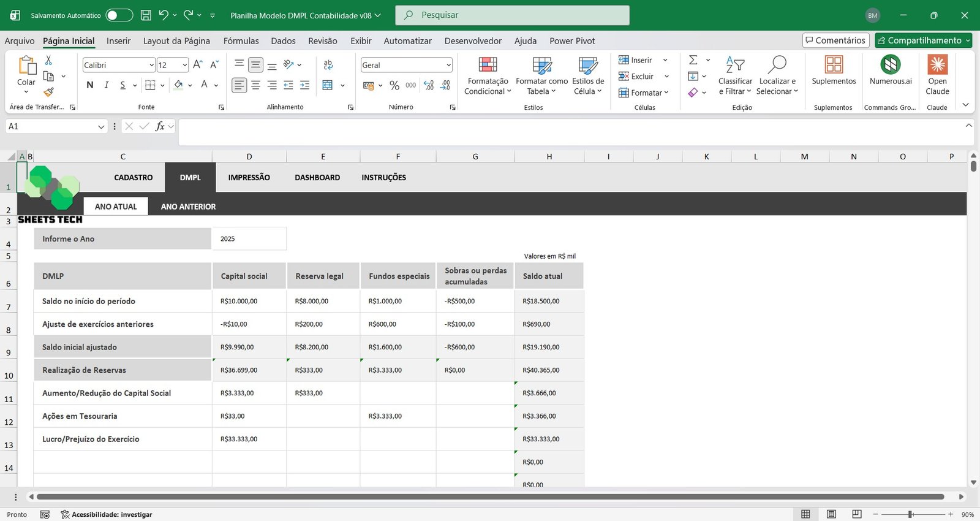Viewport: 980px width, 521px height.
Task: Click the Format Painter brush icon
Action: click(48, 92)
